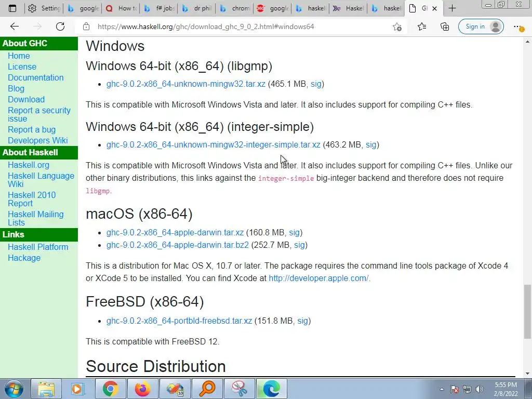Download ghc-9.0.2-x86_64-apple-darwin.tar.xz
Image resolution: width=532 pixels, height=399 pixels.
pos(175,232)
